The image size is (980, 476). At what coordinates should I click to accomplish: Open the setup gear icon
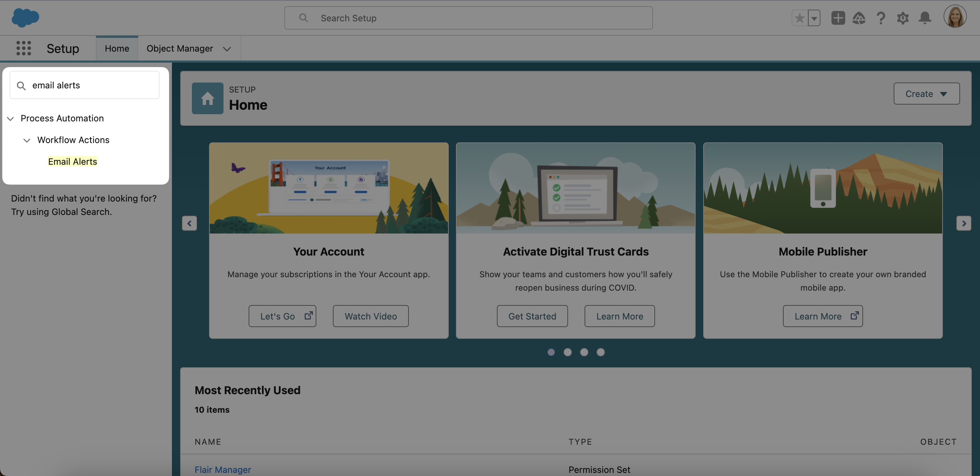903,18
